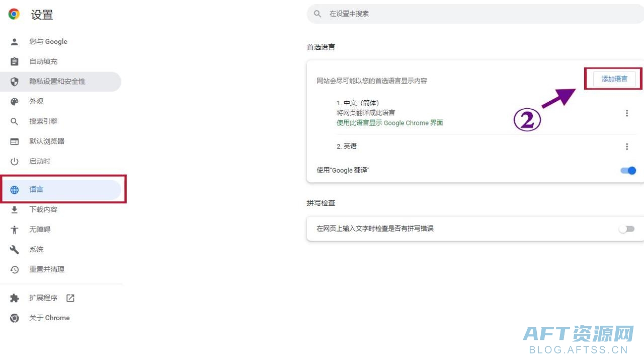Open the 扩展程序 link
This screenshot has height=360, width=644.
pos(60,298)
